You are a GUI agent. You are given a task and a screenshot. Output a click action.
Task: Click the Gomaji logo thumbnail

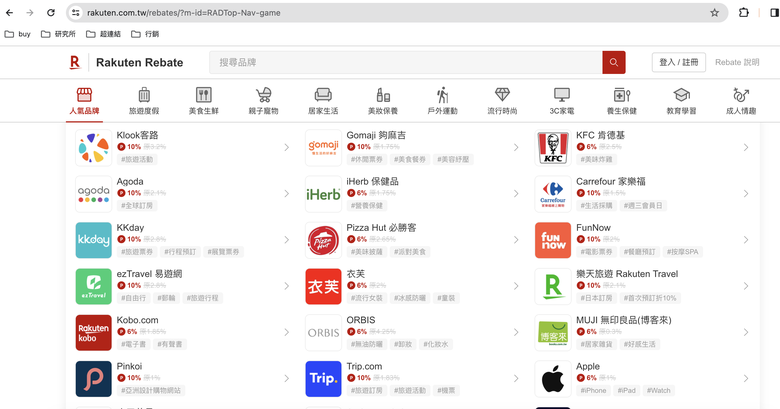pyautogui.click(x=323, y=148)
